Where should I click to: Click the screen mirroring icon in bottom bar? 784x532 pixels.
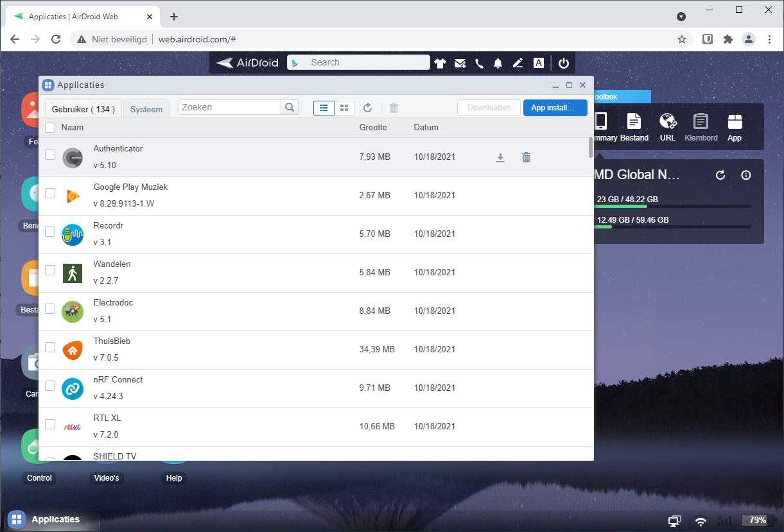click(674, 521)
